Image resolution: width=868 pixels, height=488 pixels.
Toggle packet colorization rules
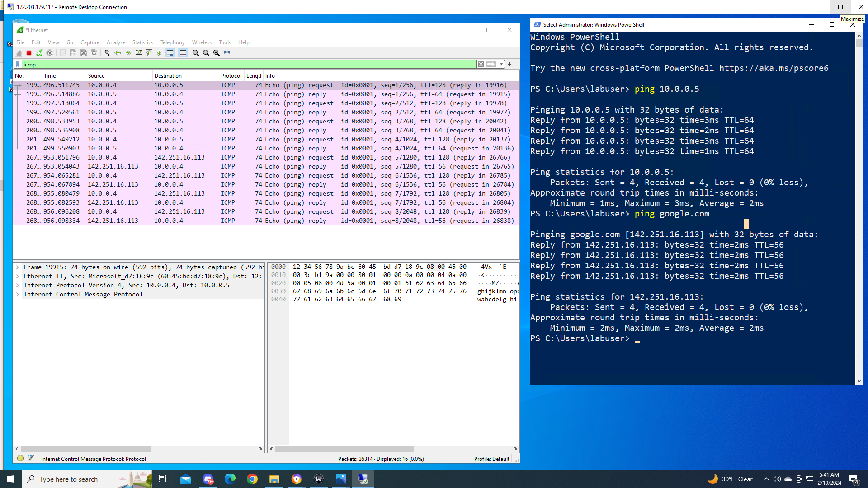(183, 53)
